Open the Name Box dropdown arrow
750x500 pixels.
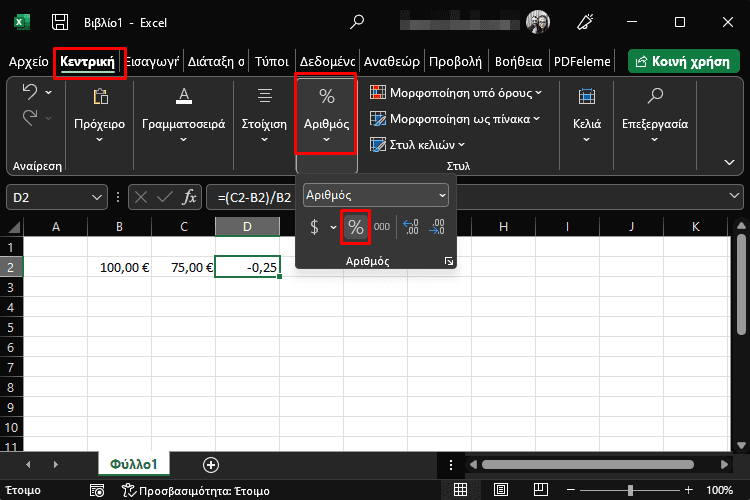(97, 197)
